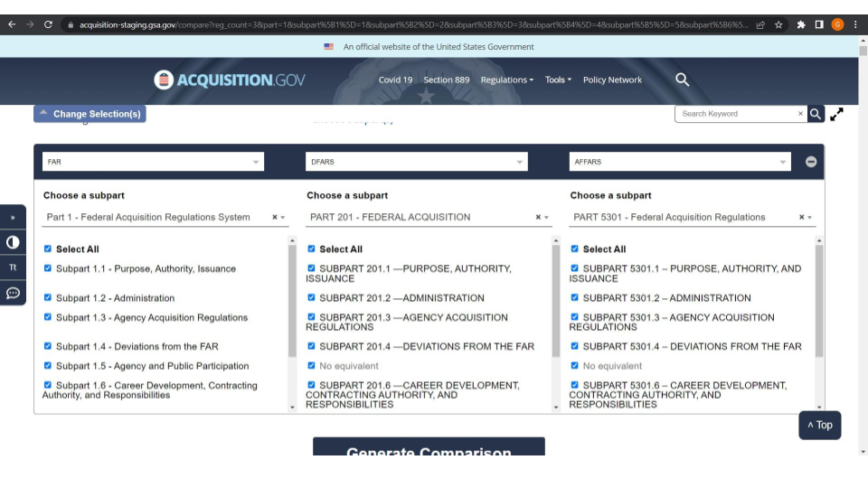Click the share page icon in address bar
The height and width of the screenshot is (488, 868).
pyautogui.click(x=760, y=25)
